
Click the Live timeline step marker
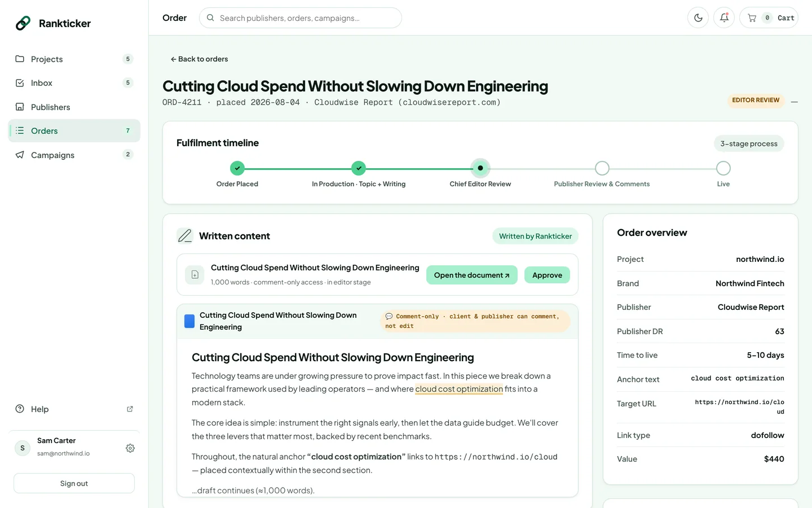(723, 168)
